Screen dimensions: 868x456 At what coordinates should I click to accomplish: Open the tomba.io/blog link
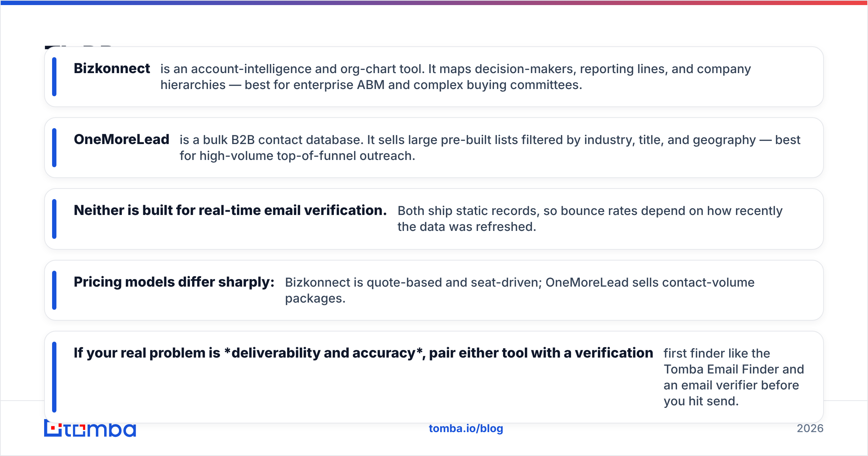click(466, 428)
